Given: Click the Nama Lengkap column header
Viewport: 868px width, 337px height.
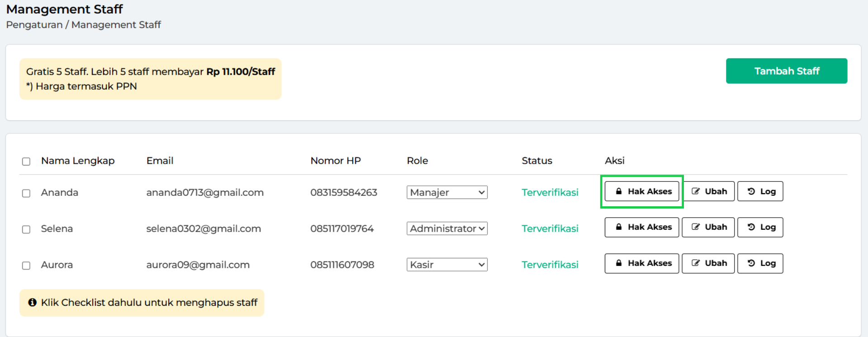Looking at the screenshot, I should (78, 161).
